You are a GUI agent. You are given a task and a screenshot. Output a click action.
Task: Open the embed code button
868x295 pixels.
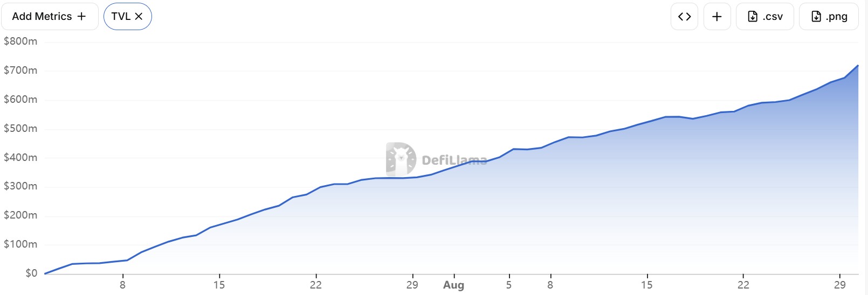pos(685,16)
